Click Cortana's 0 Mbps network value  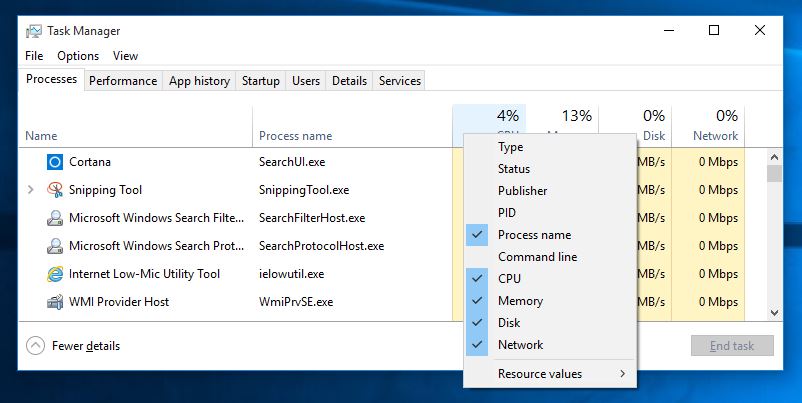point(718,162)
